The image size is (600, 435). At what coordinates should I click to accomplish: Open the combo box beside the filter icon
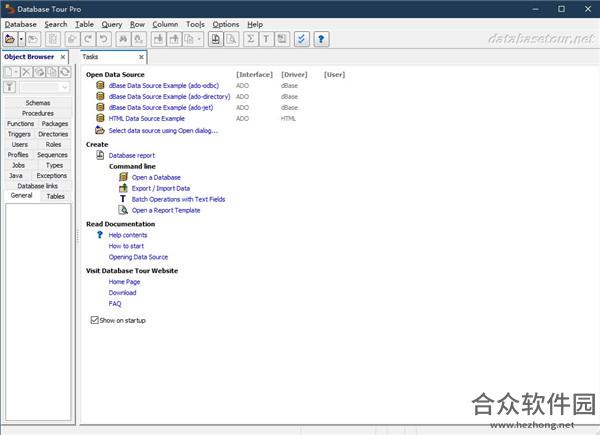pyautogui.click(x=45, y=87)
